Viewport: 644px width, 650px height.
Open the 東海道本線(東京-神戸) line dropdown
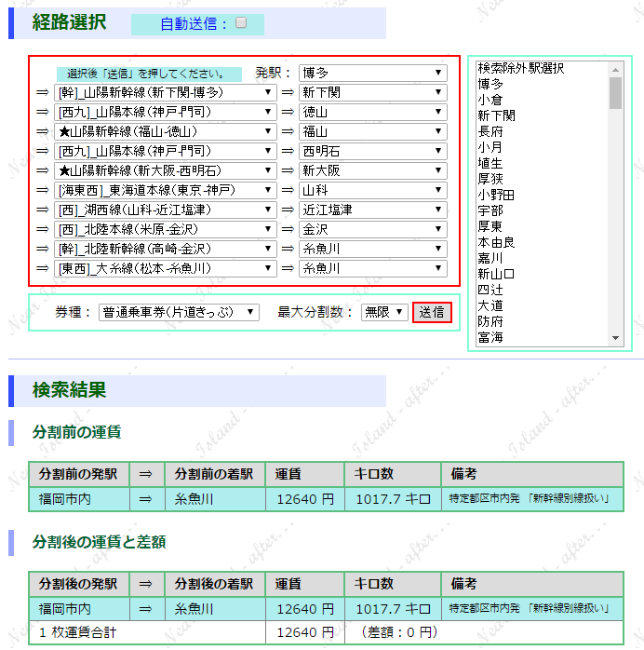point(166,190)
